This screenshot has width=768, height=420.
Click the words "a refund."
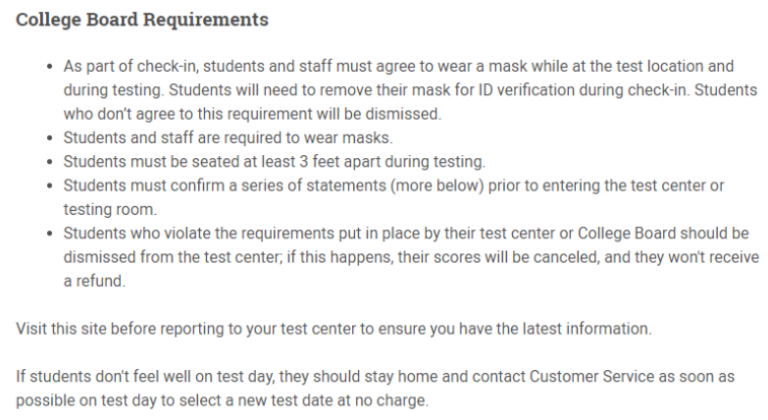tap(95, 281)
